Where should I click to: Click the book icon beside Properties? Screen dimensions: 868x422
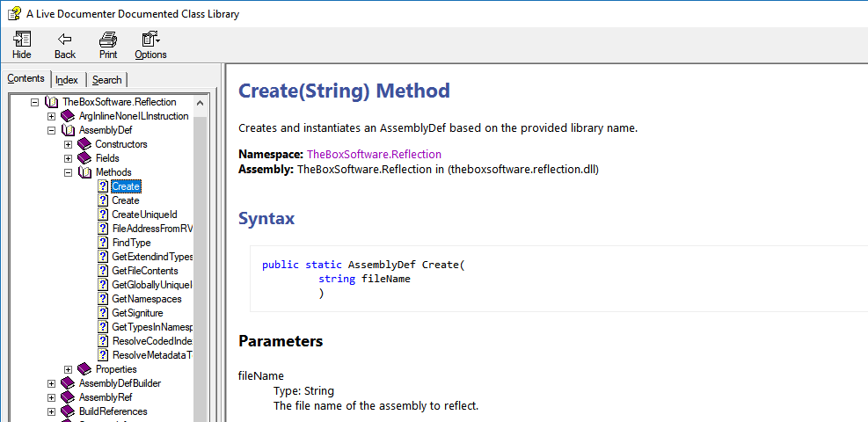point(84,369)
